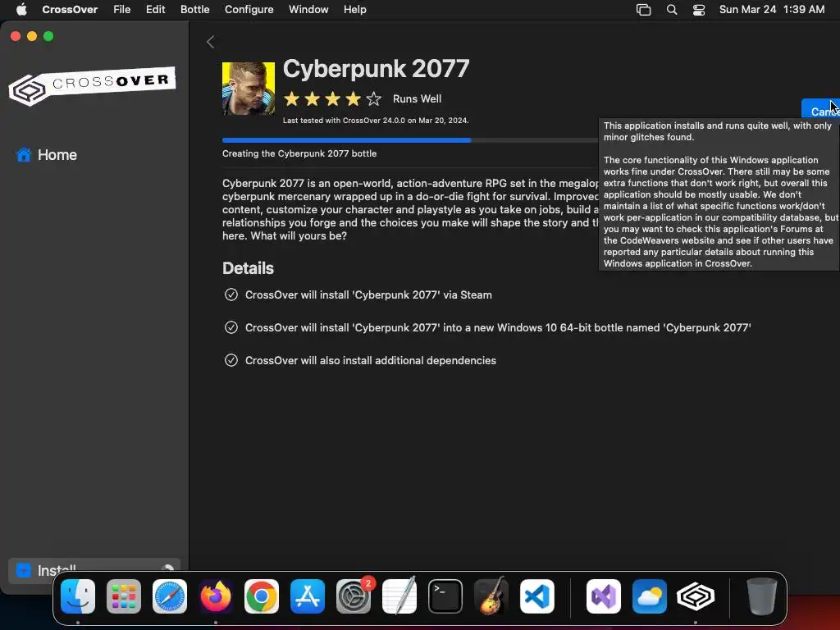Click the first rating star
The height and width of the screenshot is (630, 840).
point(292,98)
